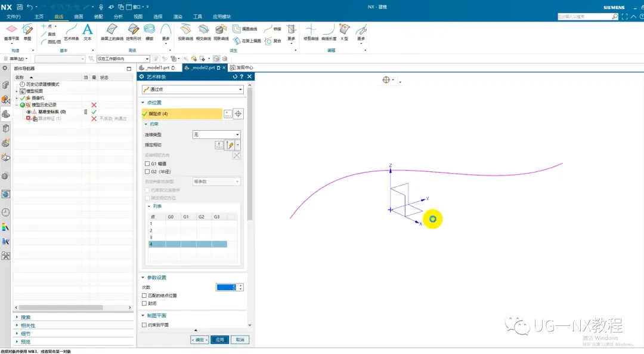The height and width of the screenshot is (354, 644).
Task: Enable the 约束到平面 checkbox
Action: click(144, 325)
